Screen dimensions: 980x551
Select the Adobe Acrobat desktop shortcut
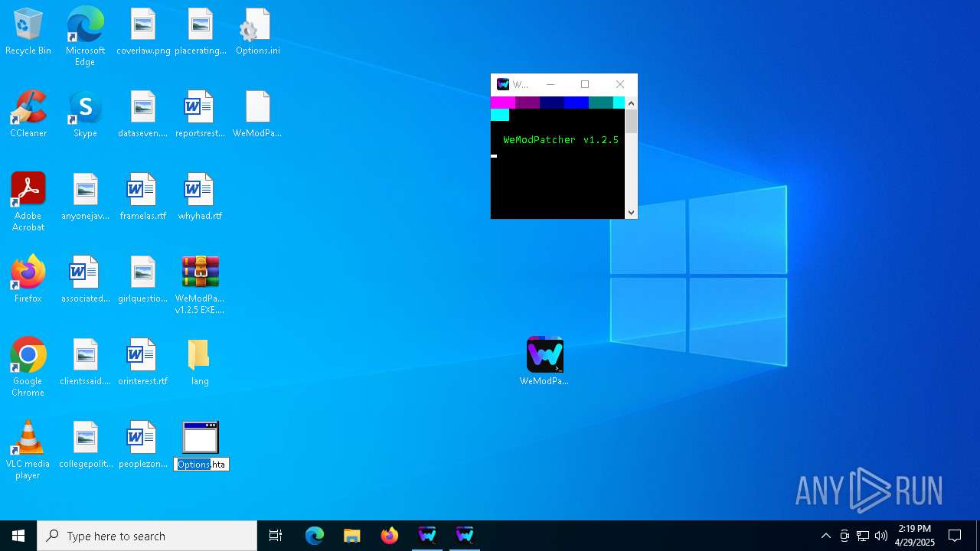pyautogui.click(x=28, y=202)
